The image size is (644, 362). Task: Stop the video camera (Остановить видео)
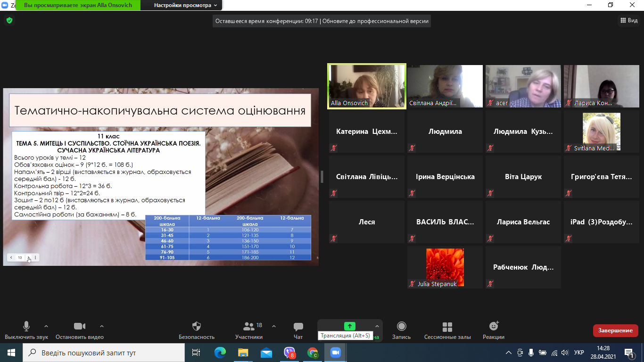click(x=80, y=326)
